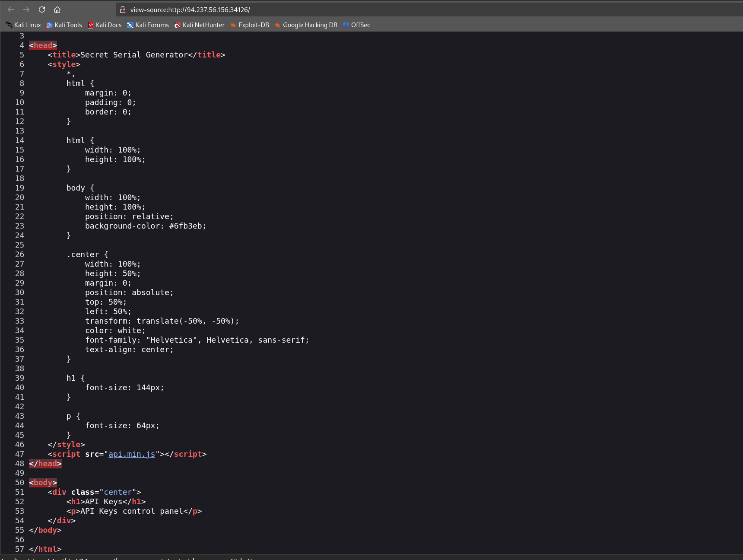The image size is (743, 560).
Task: Click the API Keys control panel paragraph line
Action: 134,511
